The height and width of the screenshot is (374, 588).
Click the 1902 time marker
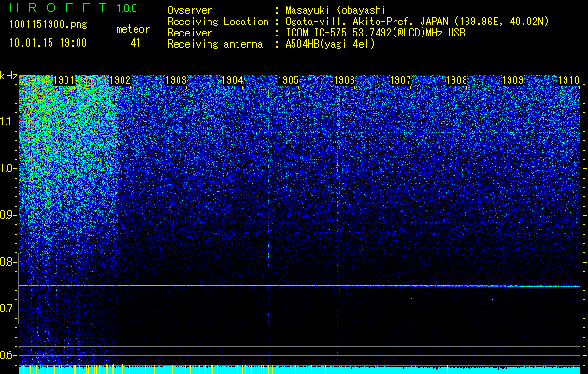click(120, 80)
